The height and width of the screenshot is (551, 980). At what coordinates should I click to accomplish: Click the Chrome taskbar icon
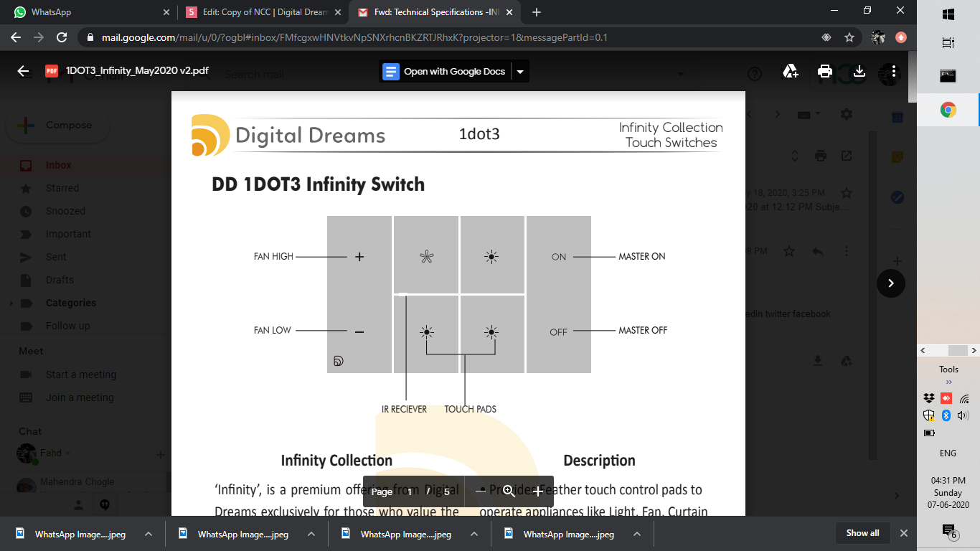click(x=948, y=110)
